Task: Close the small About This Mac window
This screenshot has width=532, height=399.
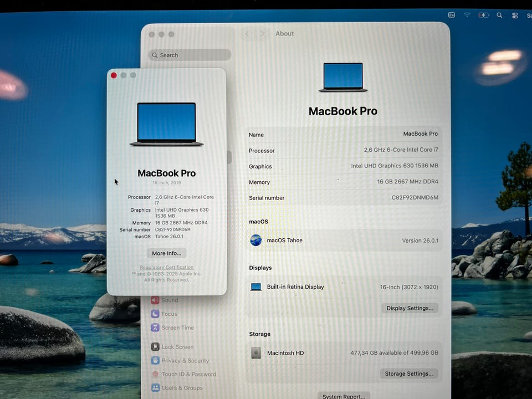Action: (114, 75)
